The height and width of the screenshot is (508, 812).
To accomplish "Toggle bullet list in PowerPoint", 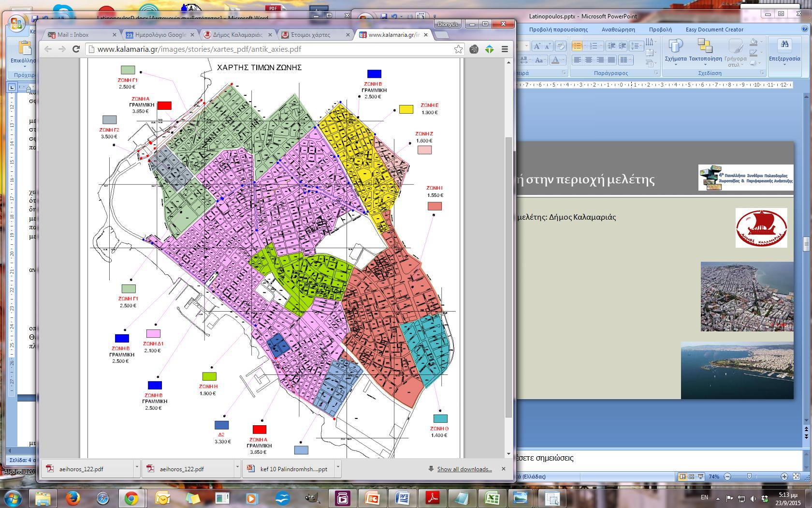I will click(577, 46).
